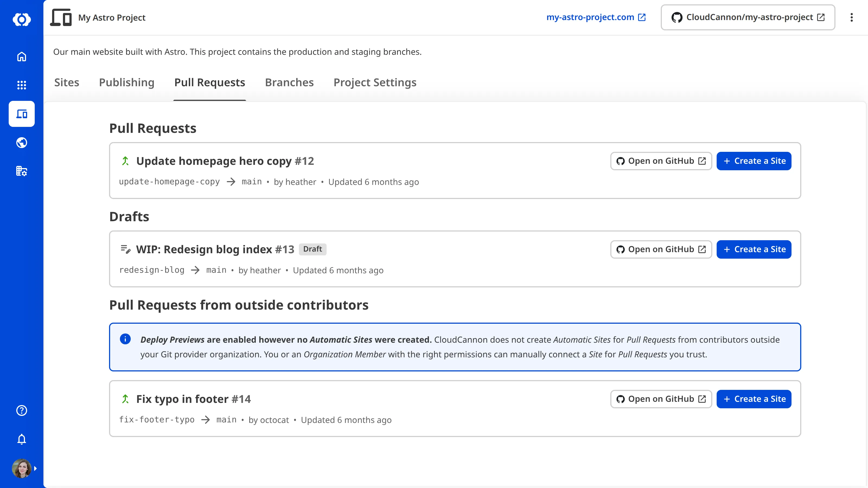The image size is (868, 488).
Task: Select the Pull Requests tab
Action: (x=210, y=82)
